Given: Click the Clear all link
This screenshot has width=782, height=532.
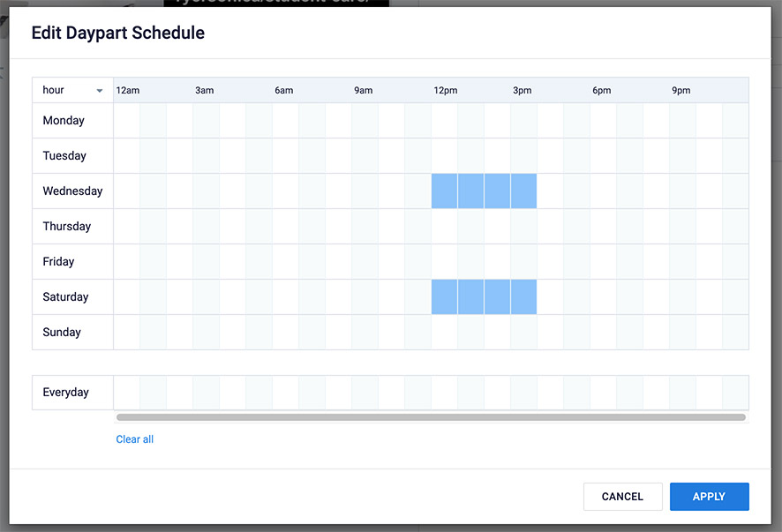Looking at the screenshot, I should pos(135,439).
